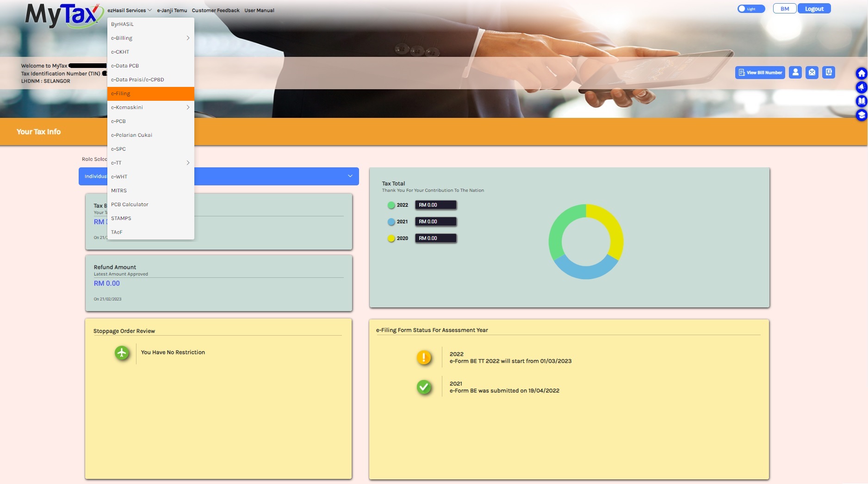Click the mobile payment icon
The image size is (868, 484).
[x=829, y=73]
